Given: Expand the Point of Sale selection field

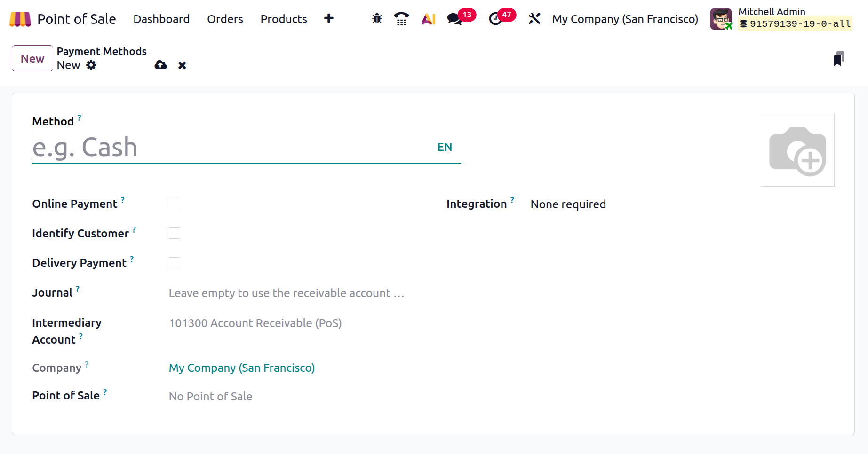Looking at the screenshot, I should click(x=286, y=397).
